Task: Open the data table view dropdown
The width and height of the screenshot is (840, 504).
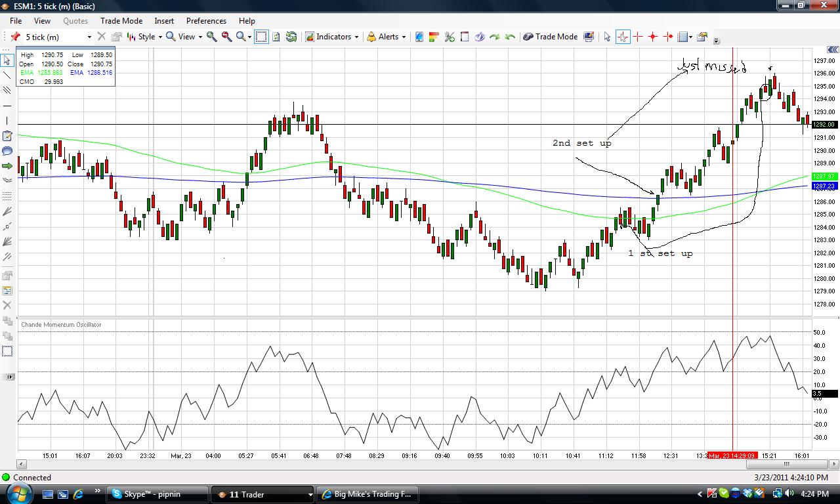Action: tap(685, 37)
